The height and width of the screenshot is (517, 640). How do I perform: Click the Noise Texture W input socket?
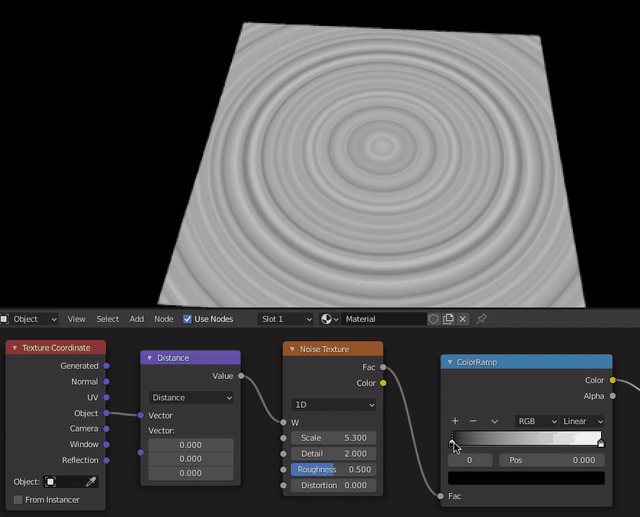[284, 422]
